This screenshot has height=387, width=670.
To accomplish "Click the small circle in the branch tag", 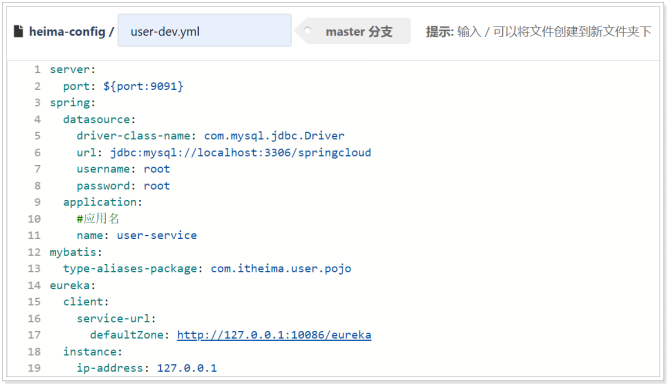I will click(x=307, y=31).
